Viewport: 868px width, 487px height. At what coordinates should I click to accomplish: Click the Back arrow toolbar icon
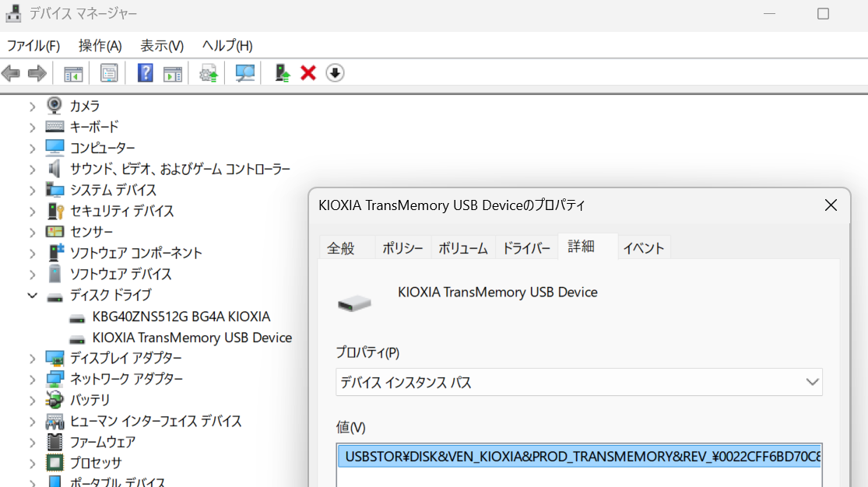click(x=11, y=73)
